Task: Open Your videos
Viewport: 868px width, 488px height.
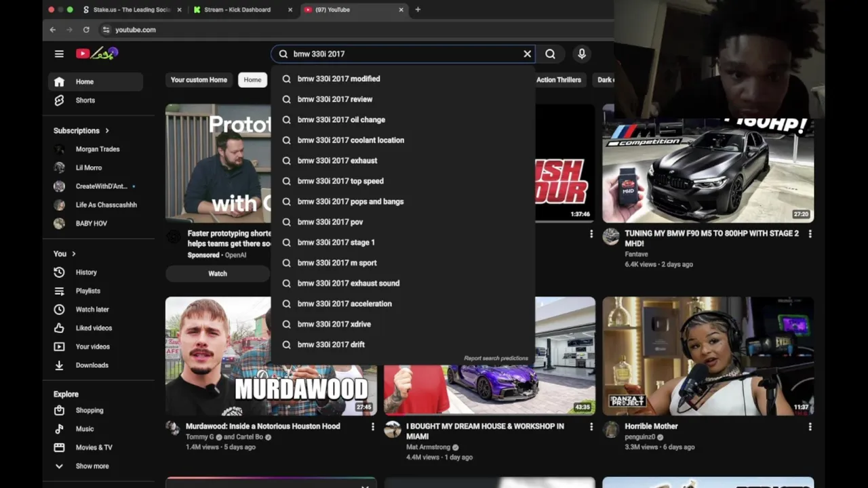Action: tap(96, 346)
